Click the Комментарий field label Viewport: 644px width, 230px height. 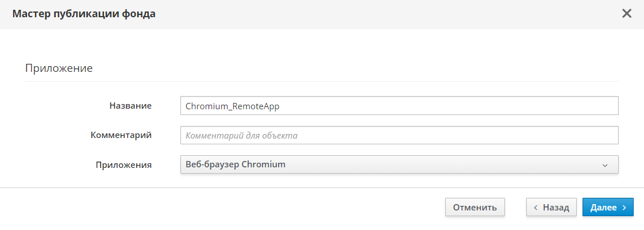point(121,135)
